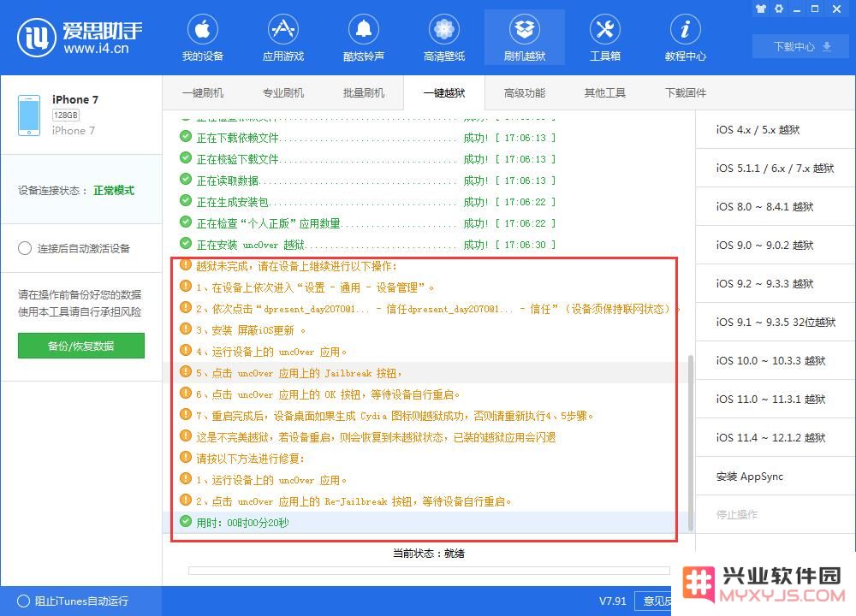Switch to 其他工具 tab
Image resolution: width=856 pixels, height=616 pixels.
click(x=605, y=92)
